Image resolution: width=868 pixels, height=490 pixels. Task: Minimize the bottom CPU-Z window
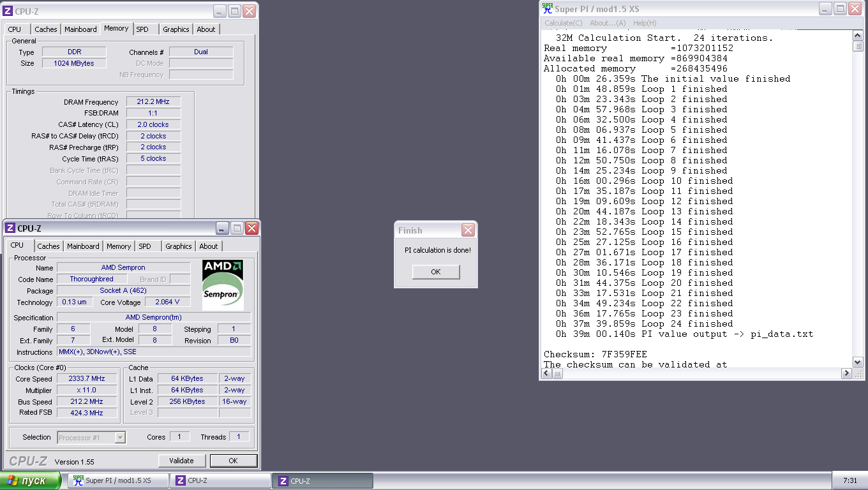(222, 228)
